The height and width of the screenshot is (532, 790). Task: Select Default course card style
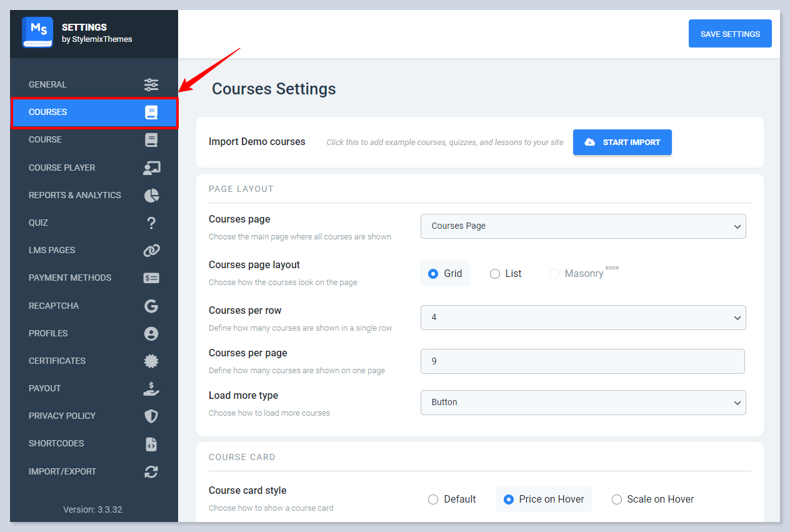tap(433, 499)
